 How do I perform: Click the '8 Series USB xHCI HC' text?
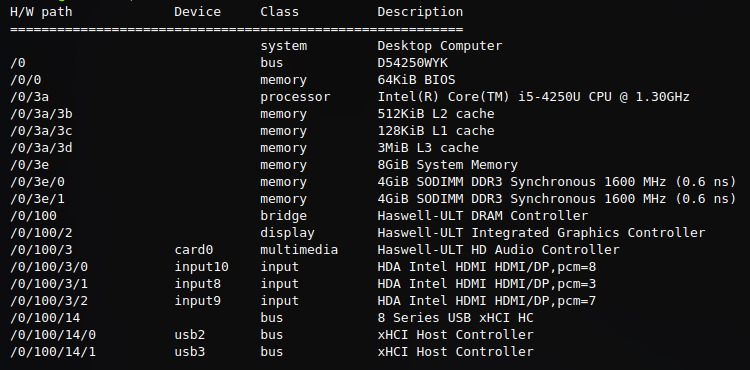tap(455, 318)
